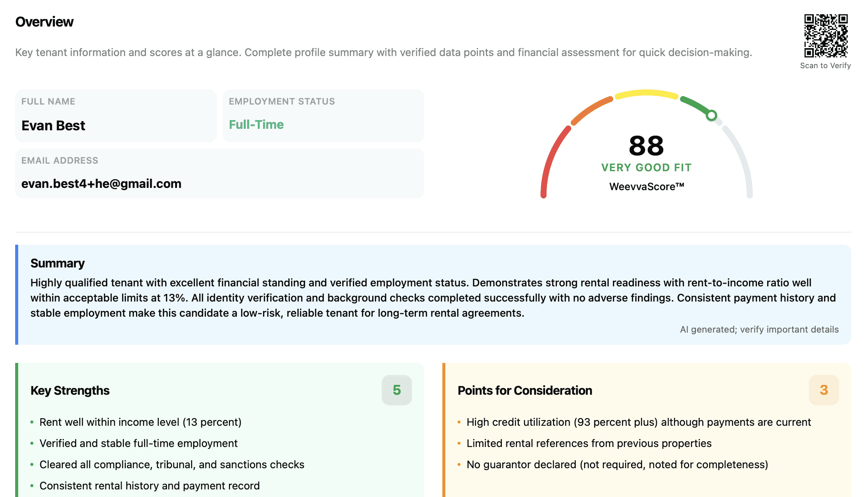Click the 'FULL NAME' label

point(48,102)
